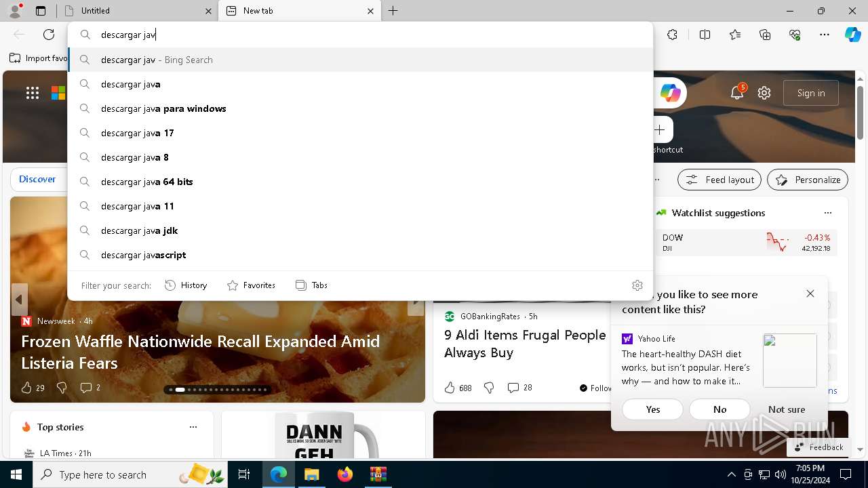Open the taskbar notification center
868x488 pixels.
(846, 474)
